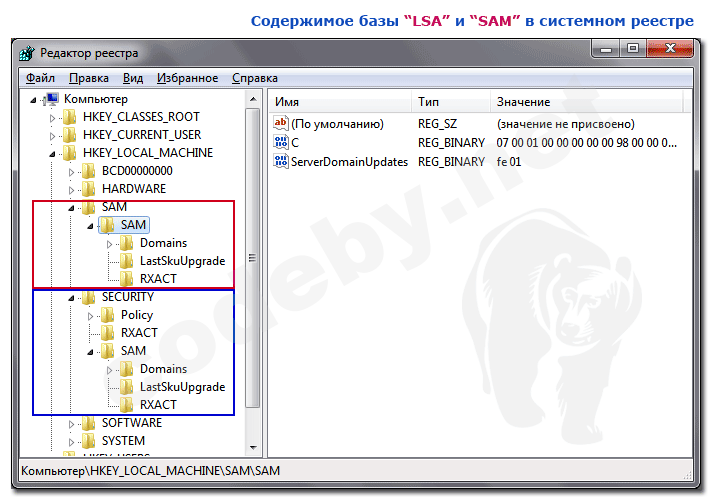Viewport: 715px width, 500px height.
Task: Click the string icon of (По умолчанию) value
Action: (280, 123)
